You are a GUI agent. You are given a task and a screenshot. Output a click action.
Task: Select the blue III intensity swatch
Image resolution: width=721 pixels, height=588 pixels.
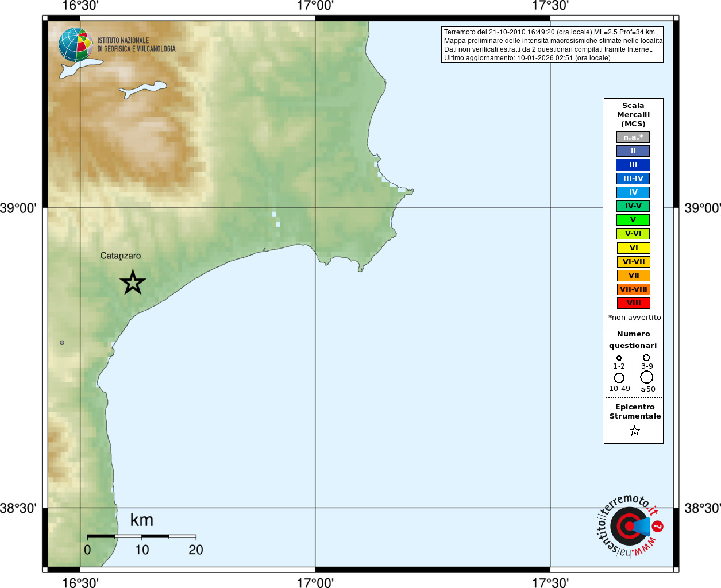pyautogui.click(x=633, y=165)
